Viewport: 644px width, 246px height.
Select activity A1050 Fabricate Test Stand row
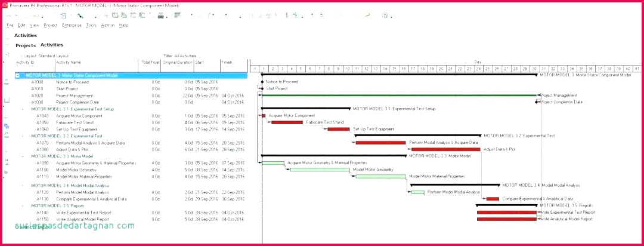(78, 122)
